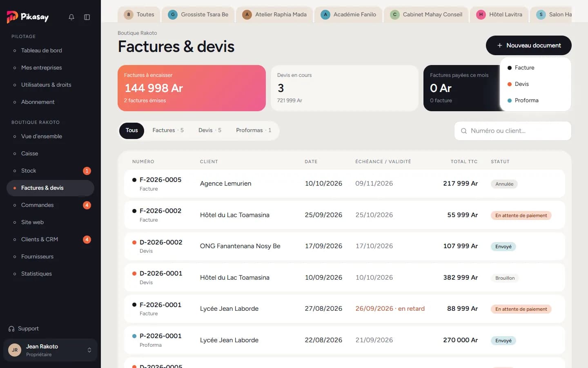Pick Proforma in the new document menu
This screenshot has width=588, height=368.
535,101
